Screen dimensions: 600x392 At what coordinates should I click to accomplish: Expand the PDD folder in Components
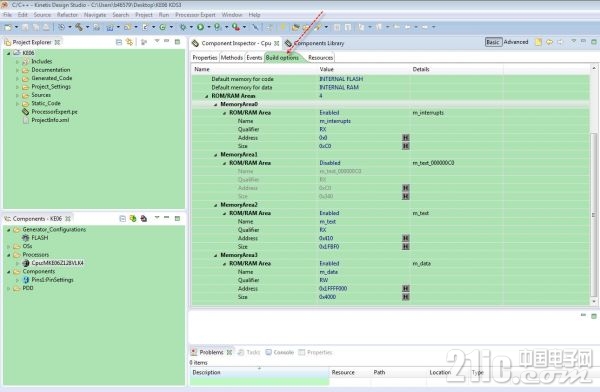coord(8,288)
